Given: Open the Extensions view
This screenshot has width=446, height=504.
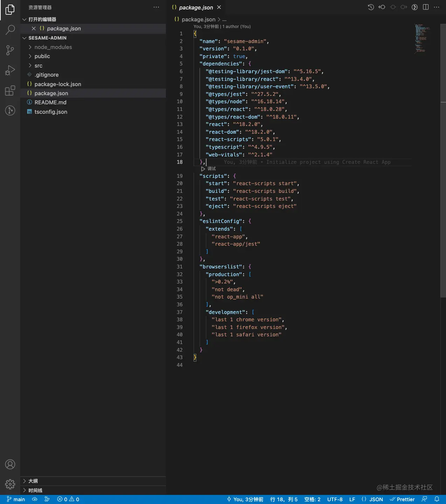Looking at the screenshot, I should (10, 90).
